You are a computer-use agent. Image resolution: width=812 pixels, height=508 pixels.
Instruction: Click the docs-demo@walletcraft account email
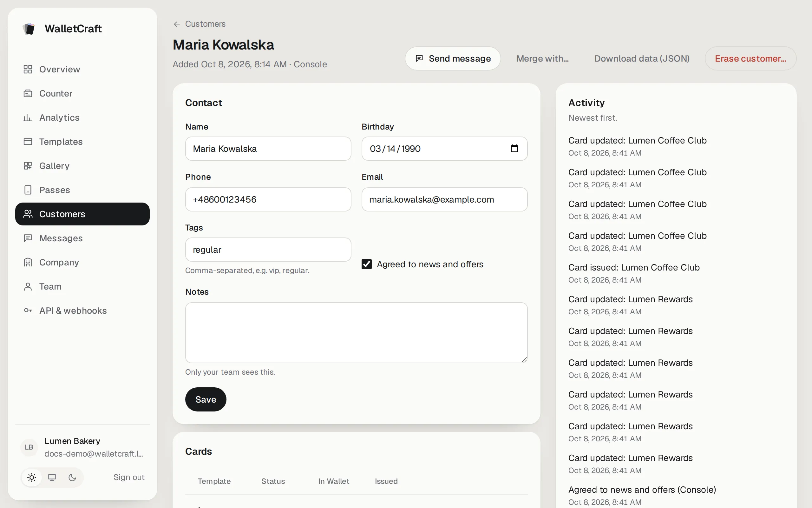tap(94, 454)
